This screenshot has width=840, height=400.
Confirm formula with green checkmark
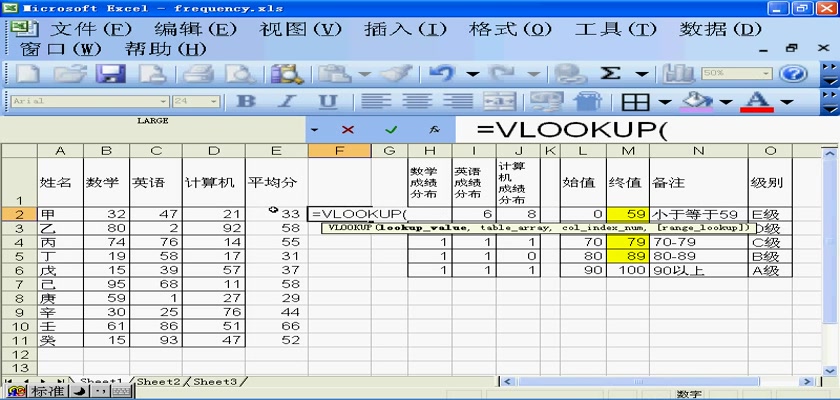391,130
